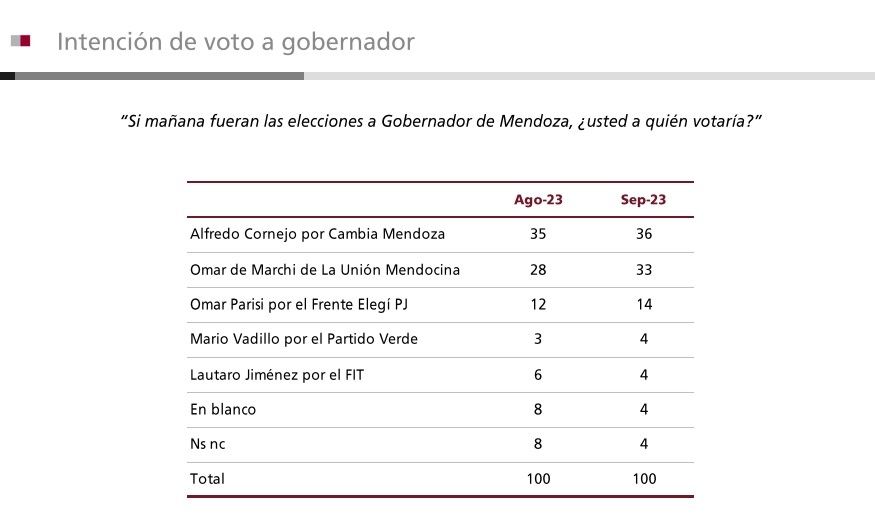Click de Marchi's Sep-23 value of 33
875x514 pixels.
click(x=643, y=270)
